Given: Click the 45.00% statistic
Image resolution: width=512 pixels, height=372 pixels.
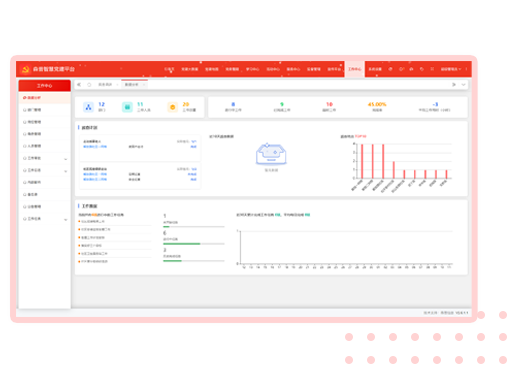Looking at the screenshot, I should pos(377,104).
